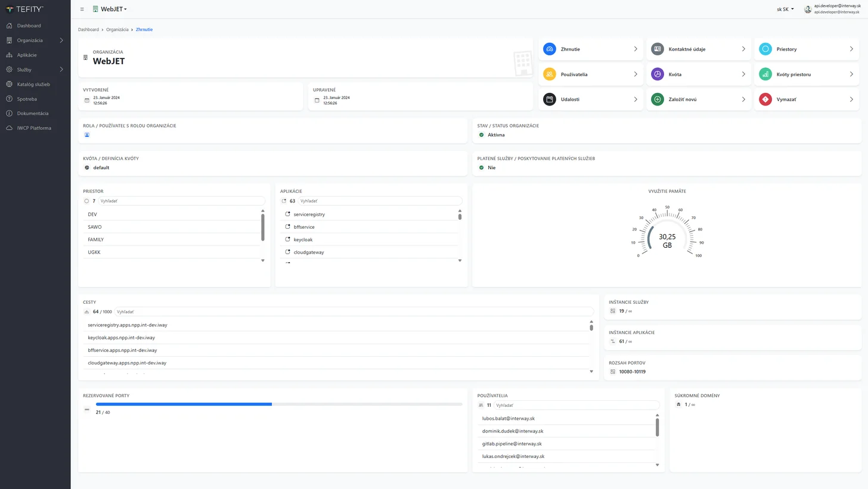
Task: Toggle the sidebar with the hamburger icon
Action: pyautogui.click(x=82, y=10)
